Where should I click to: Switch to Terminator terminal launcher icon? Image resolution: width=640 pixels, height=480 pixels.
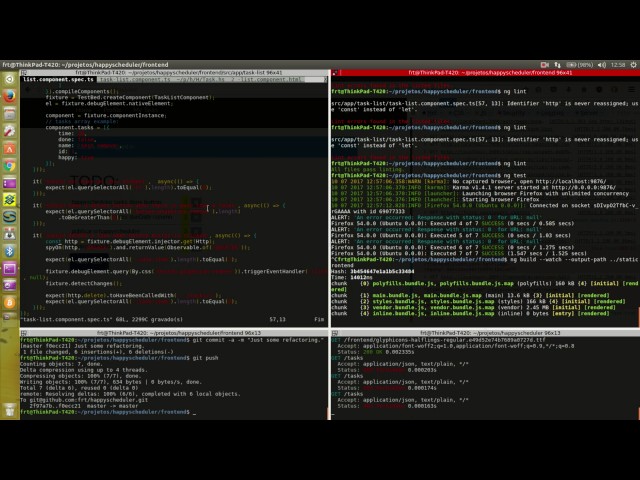[x=9, y=269]
